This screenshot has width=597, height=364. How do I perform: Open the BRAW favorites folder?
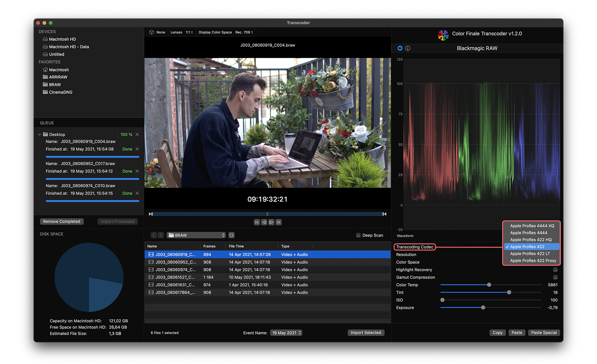coord(52,85)
